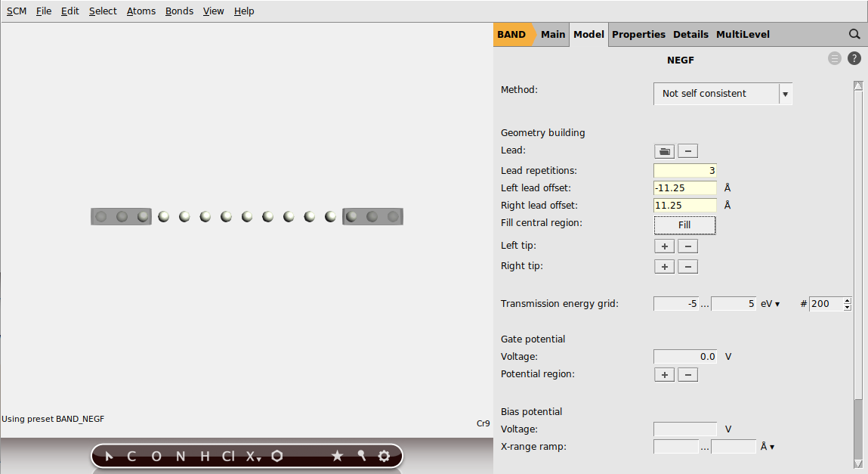Open the hexagon ring structure tool

coord(276,456)
